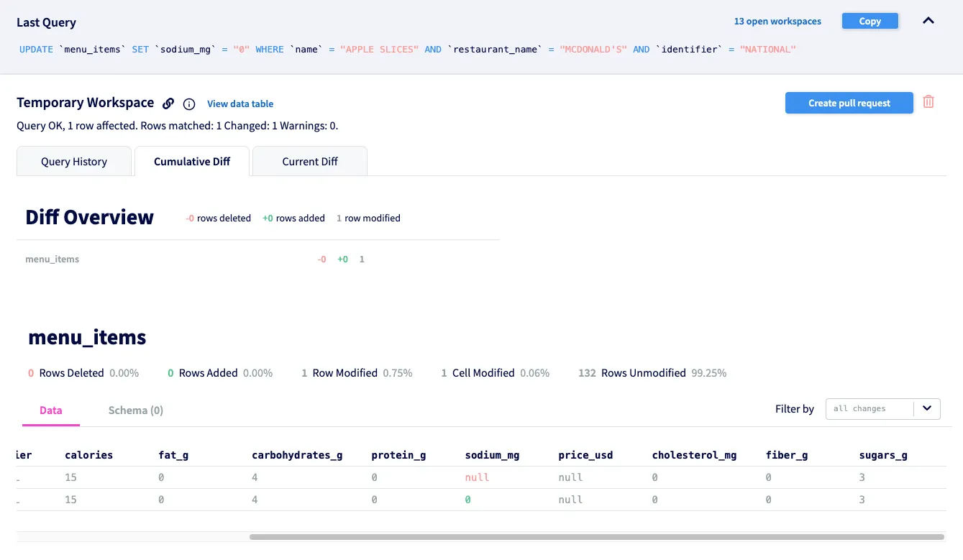The width and height of the screenshot is (963, 560).
Task: Click the red null sodium_mg cell
Action: click(x=477, y=477)
